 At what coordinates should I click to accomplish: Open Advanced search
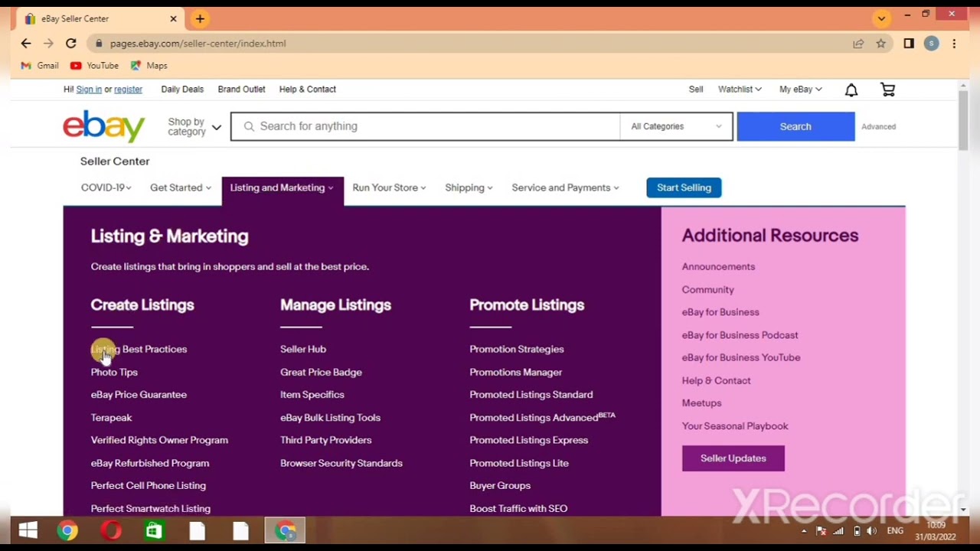tap(878, 127)
